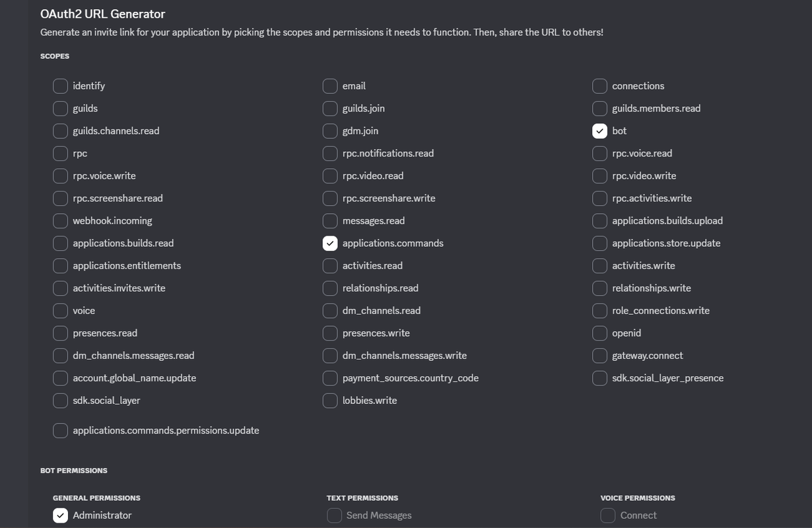Uncheck the bot scope checkbox
This screenshot has height=528, width=812.
[x=599, y=131]
